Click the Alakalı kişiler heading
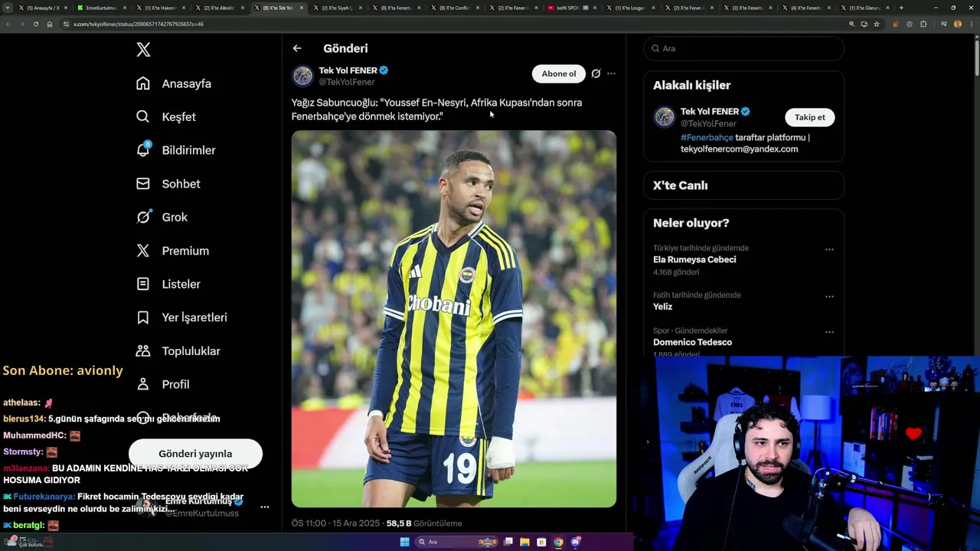980x551 pixels. tap(691, 85)
